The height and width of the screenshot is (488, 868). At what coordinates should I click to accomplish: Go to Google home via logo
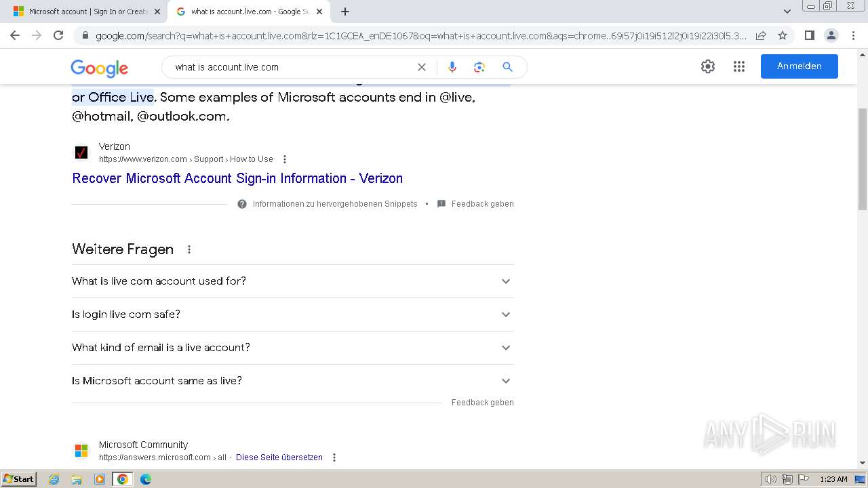pos(99,68)
